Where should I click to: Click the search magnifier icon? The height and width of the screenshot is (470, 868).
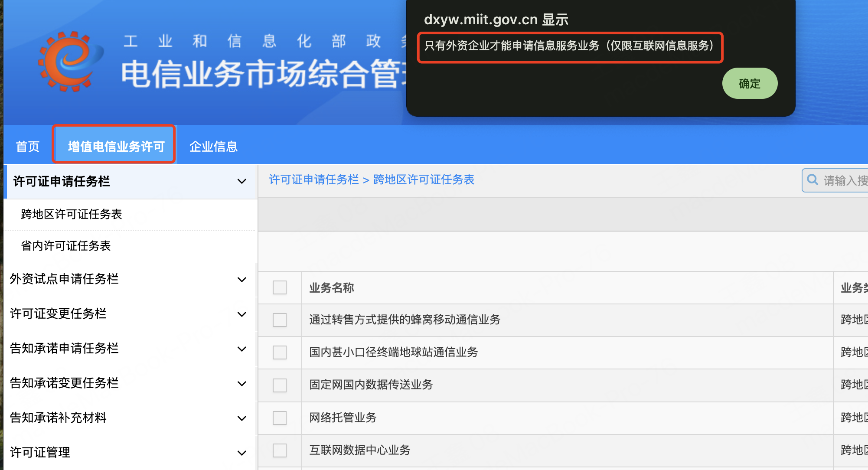click(813, 180)
